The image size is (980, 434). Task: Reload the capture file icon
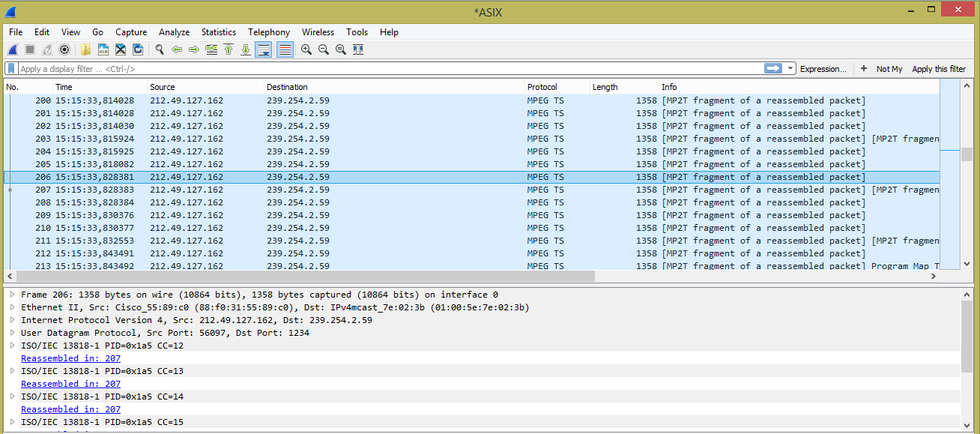[138, 49]
